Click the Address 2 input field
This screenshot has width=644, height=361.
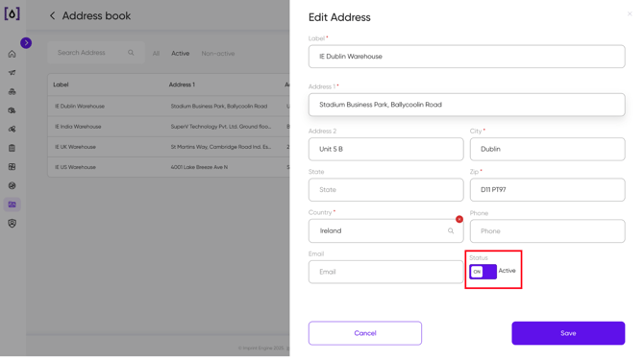click(x=386, y=150)
